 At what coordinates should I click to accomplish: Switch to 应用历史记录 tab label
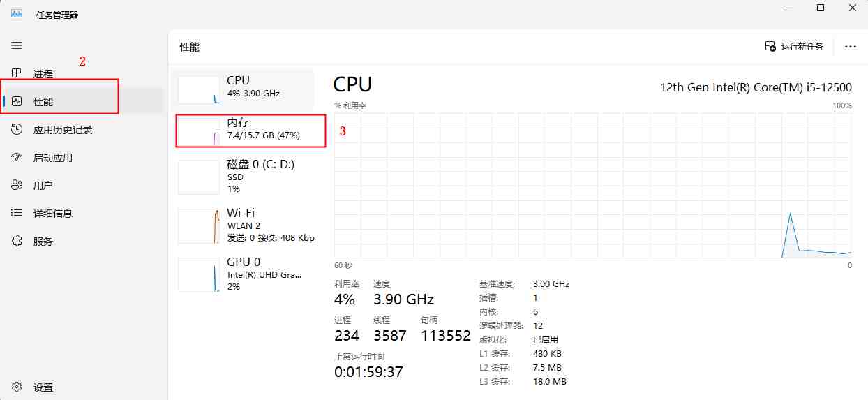[x=63, y=130]
